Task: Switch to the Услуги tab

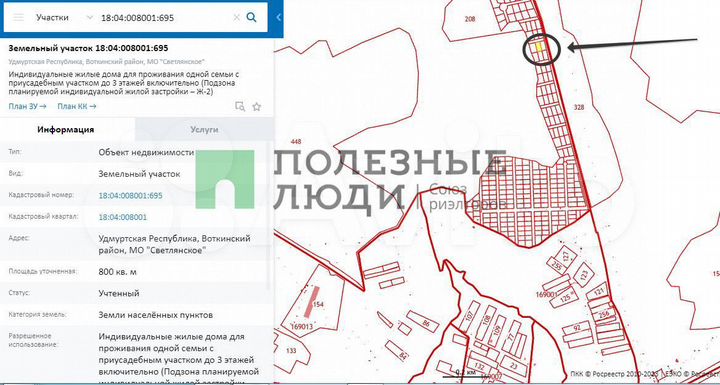Action: [x=204, y=130]
